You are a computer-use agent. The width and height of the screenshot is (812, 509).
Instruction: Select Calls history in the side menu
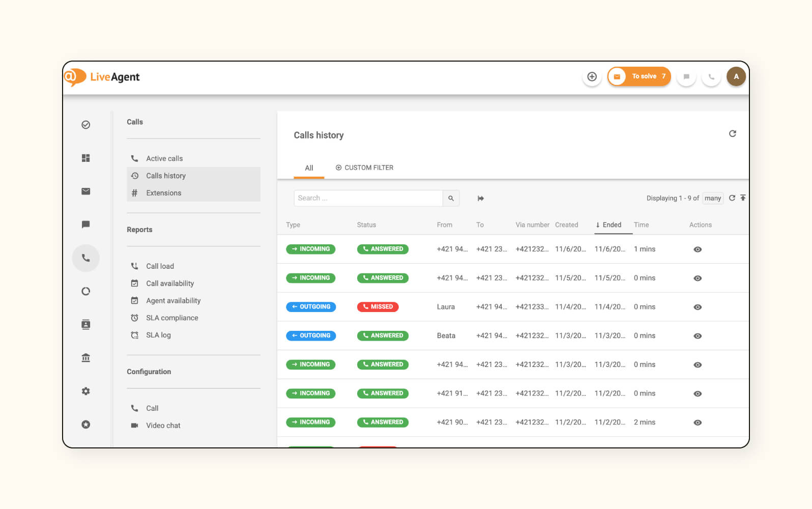click(193, 176)
